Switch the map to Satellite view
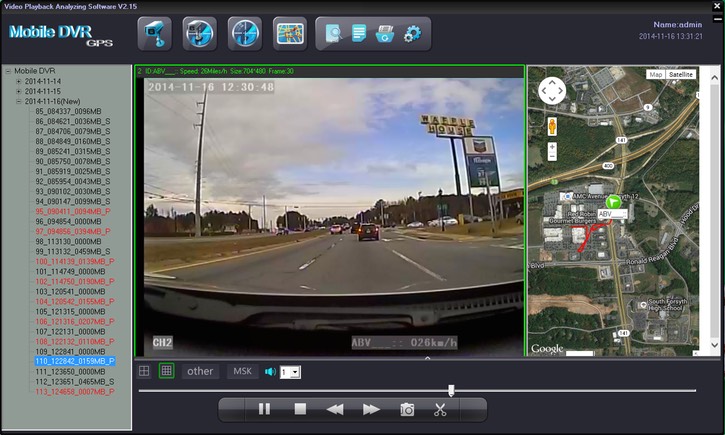 [681, 75]
